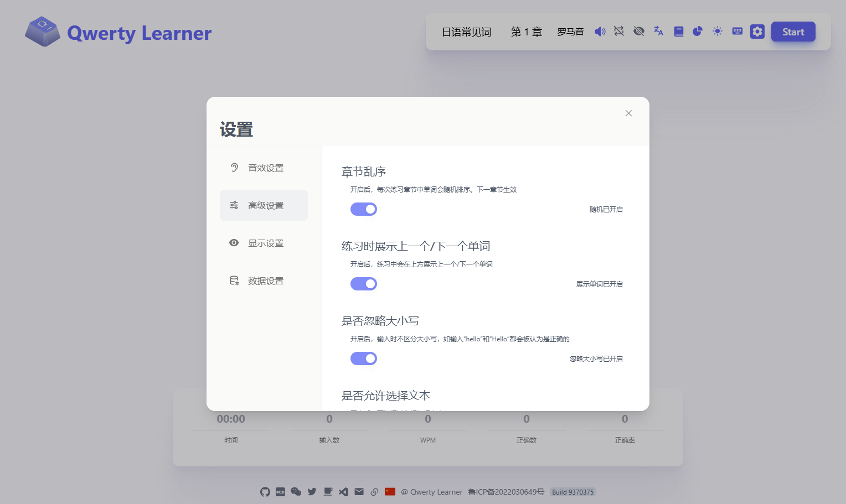Open the pie chart statistics icon
The image size is (846, 504).
click(698, 32)
